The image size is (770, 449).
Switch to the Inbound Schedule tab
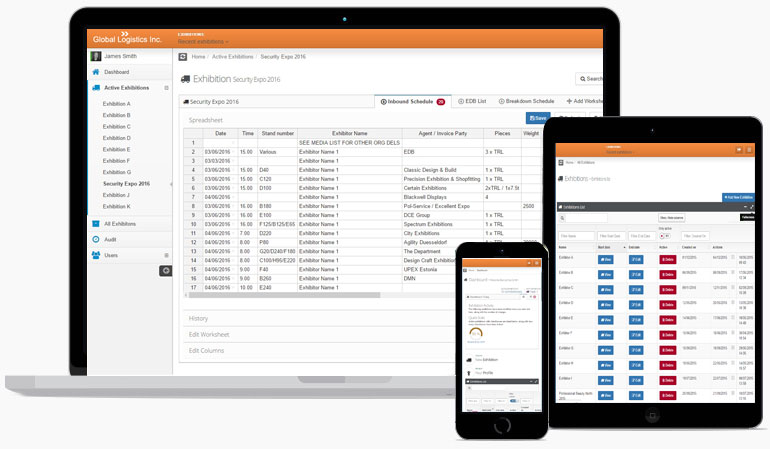click(x=412, y=102)
